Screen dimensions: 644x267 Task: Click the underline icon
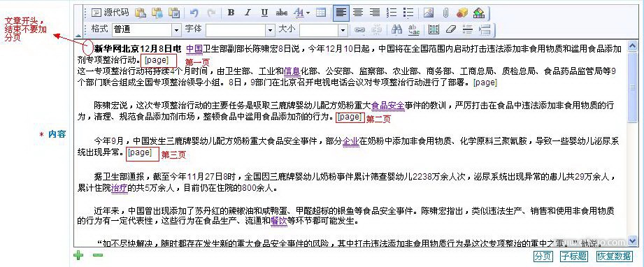pos(264,13)
